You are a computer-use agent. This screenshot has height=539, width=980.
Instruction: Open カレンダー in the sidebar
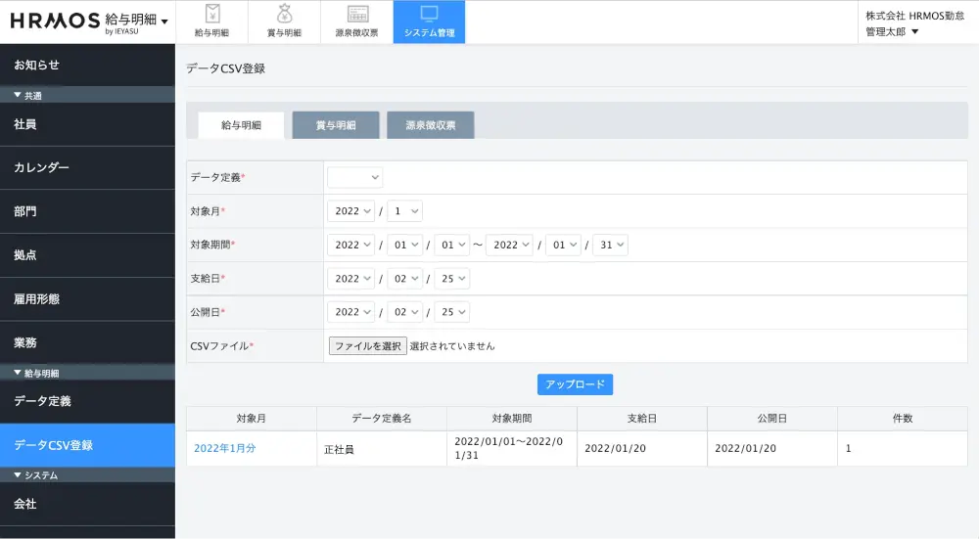click(x=87, y=168)
